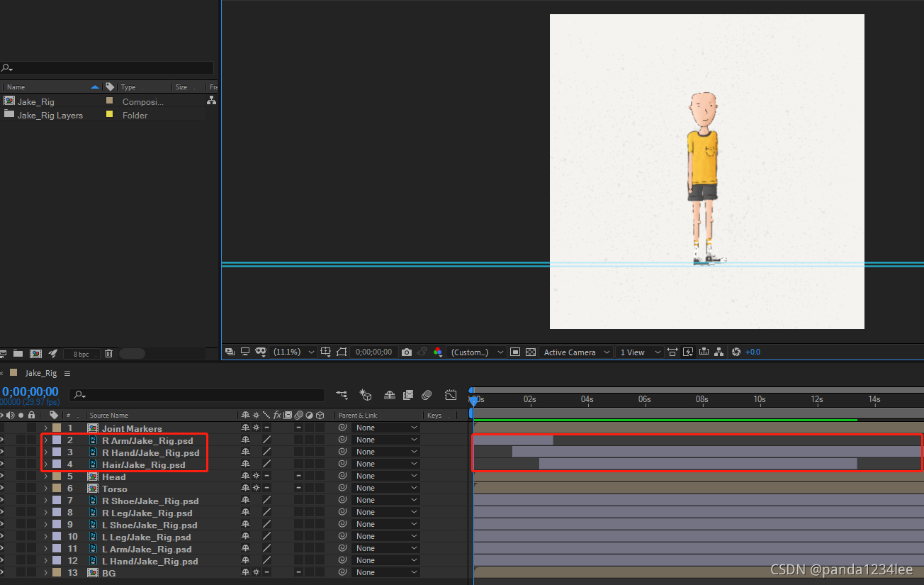Click label color swatch of Jake_Rig Layers folder
The image size is (924, 585).
(109, 114)
